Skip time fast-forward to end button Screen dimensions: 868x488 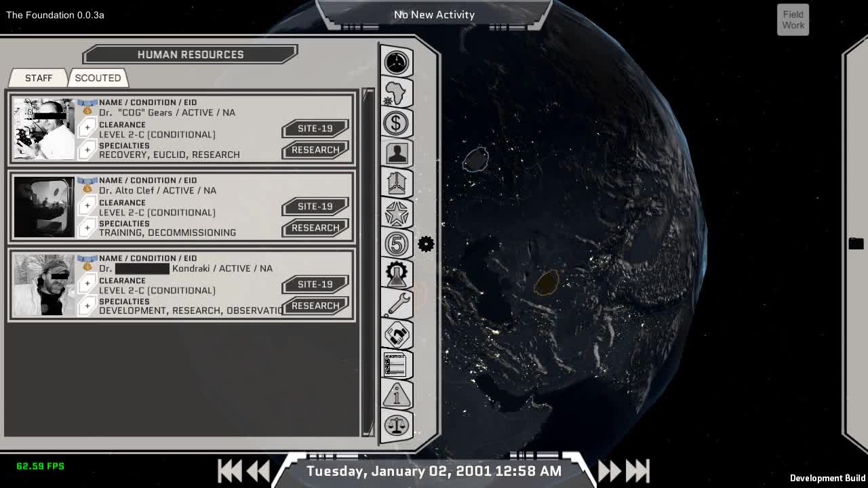click(x=638, y=470)
